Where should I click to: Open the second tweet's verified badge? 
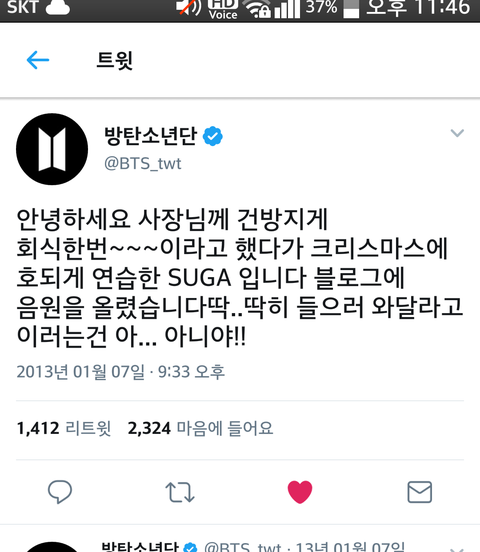pyautogui.click(x=191, y=548)
